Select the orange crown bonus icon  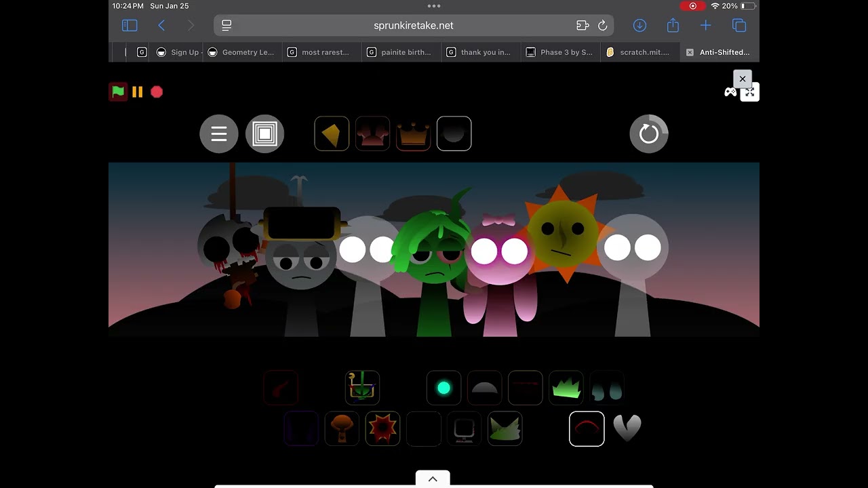click(x=413, y=134)
